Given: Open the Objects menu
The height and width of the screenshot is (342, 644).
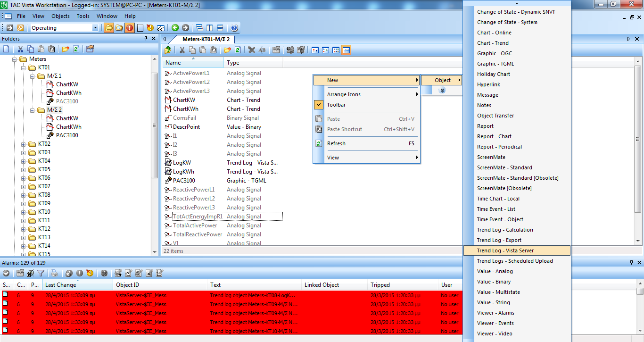Looking at the screenshot, I should [x=60, y=16].
